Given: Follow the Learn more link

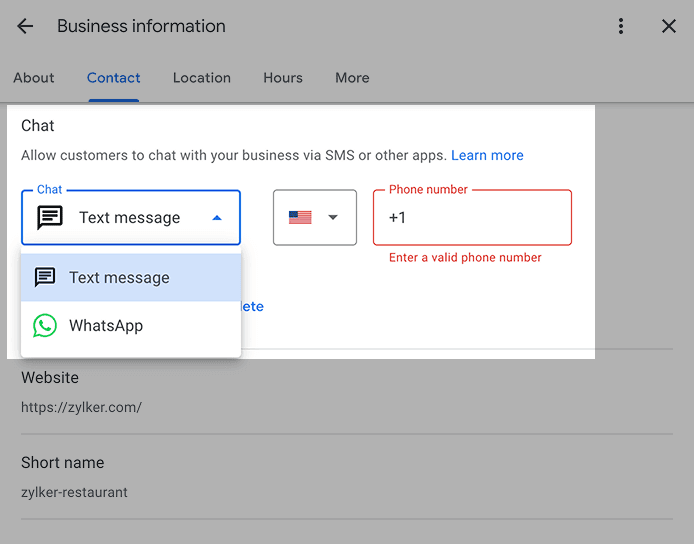Looking at the screenshot, I should click(487, 155).
